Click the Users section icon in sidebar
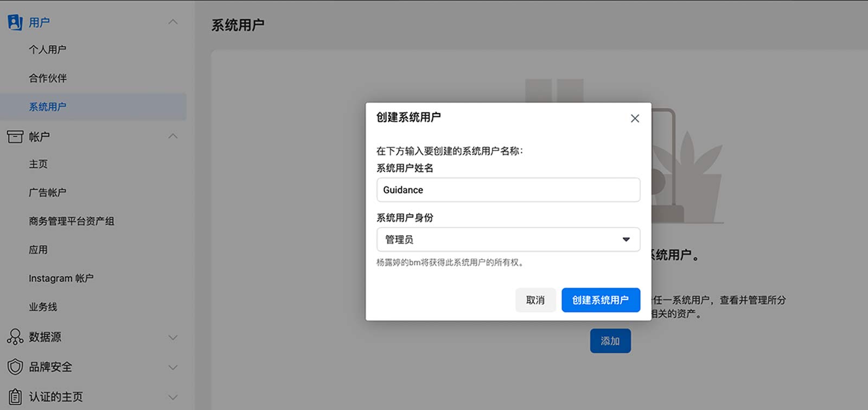The height and width of the screenshot is (410, 868). point(15,22)
